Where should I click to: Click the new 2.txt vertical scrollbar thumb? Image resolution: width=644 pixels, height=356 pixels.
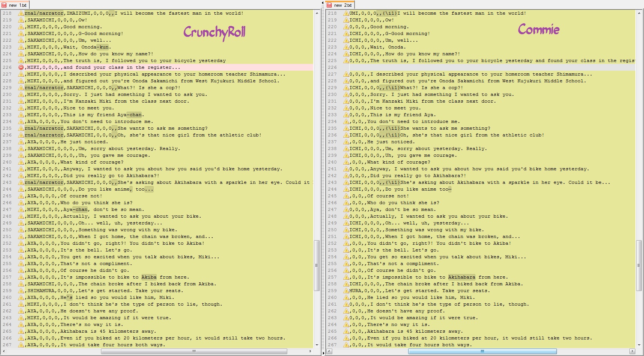click(639, 265)
